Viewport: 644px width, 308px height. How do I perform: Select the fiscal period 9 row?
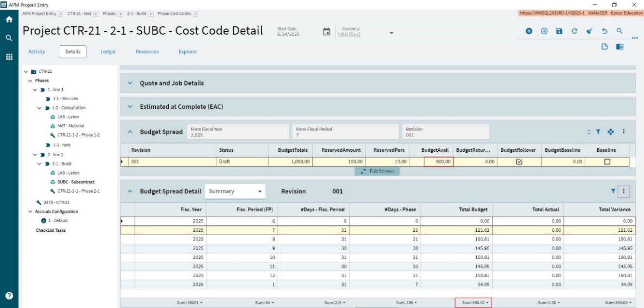point(378,248)
